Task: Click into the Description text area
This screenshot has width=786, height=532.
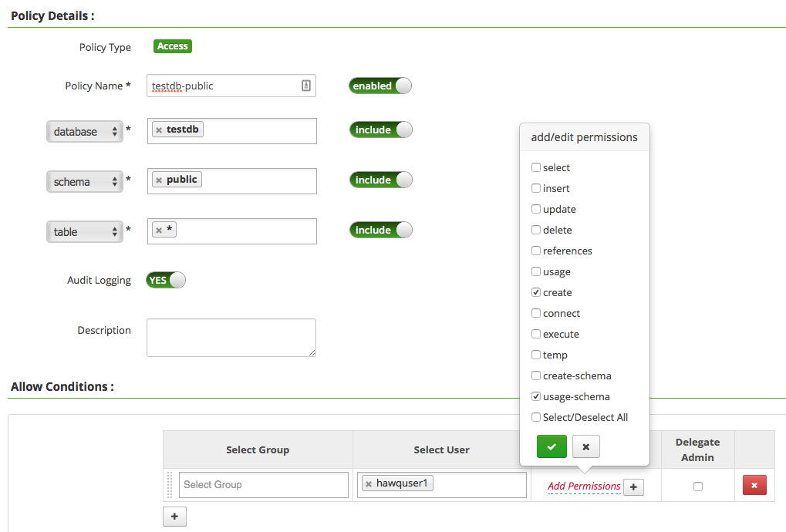Action: (x=231, y=338)
